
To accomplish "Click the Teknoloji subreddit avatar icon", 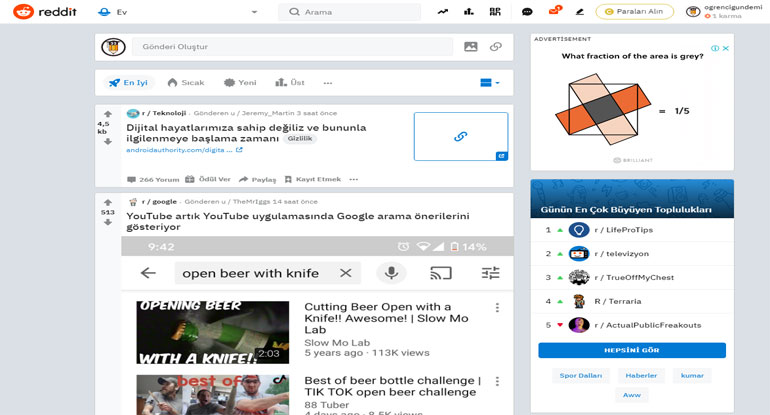I will [x=133, y=113].
